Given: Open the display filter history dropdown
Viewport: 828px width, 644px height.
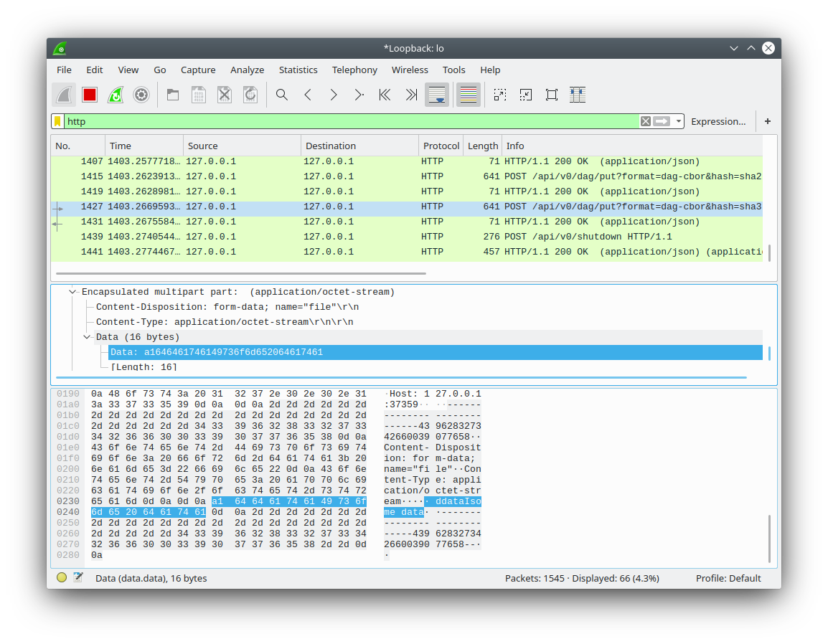Looking at the screenshot, I should coord(677,121).
